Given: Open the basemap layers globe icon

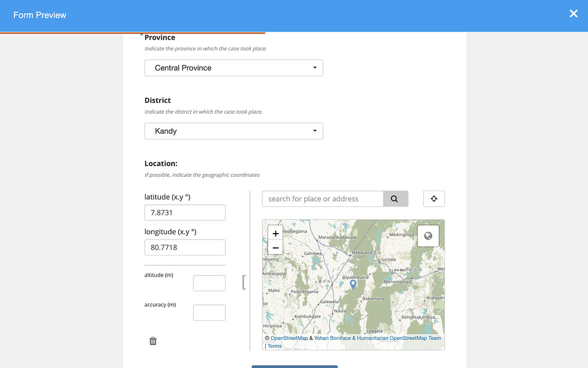Looking at the screenshot, I should click(428, 235).
